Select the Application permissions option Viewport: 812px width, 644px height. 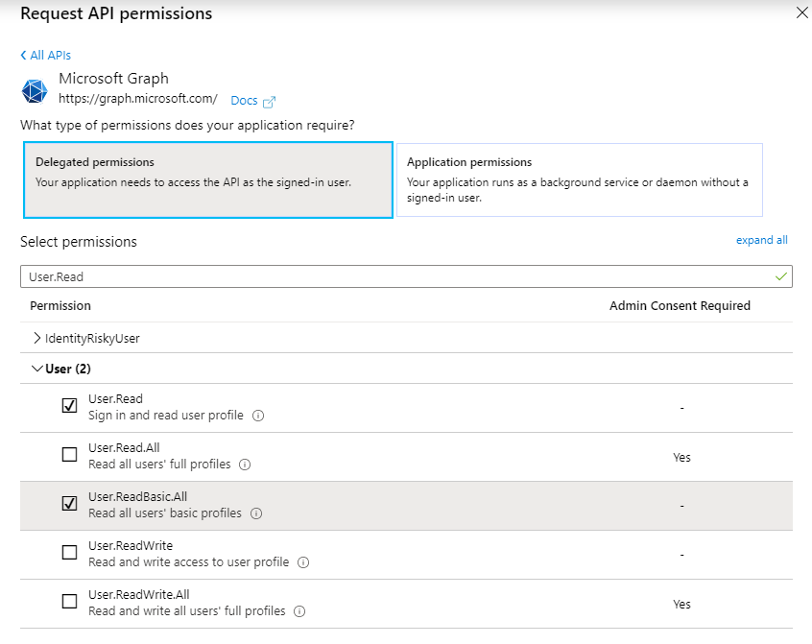580,179
